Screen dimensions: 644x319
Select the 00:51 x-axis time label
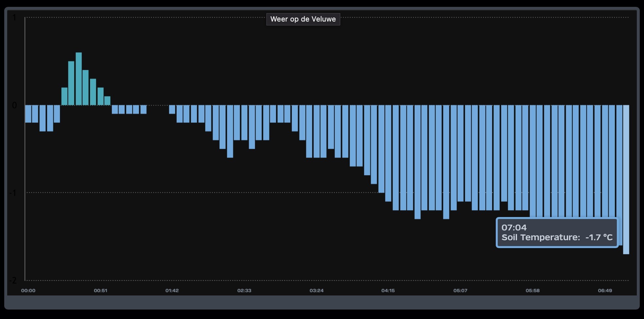(x=100, y=290)
